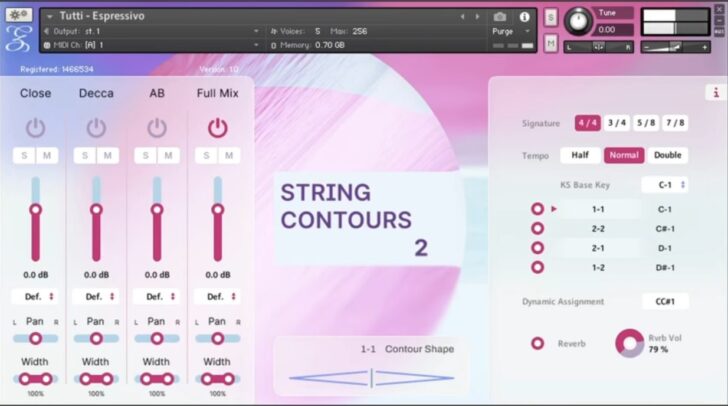Viewport: 728px width, 406px height.
Task: Click the info icon in right panel
Action: point(714,92)
